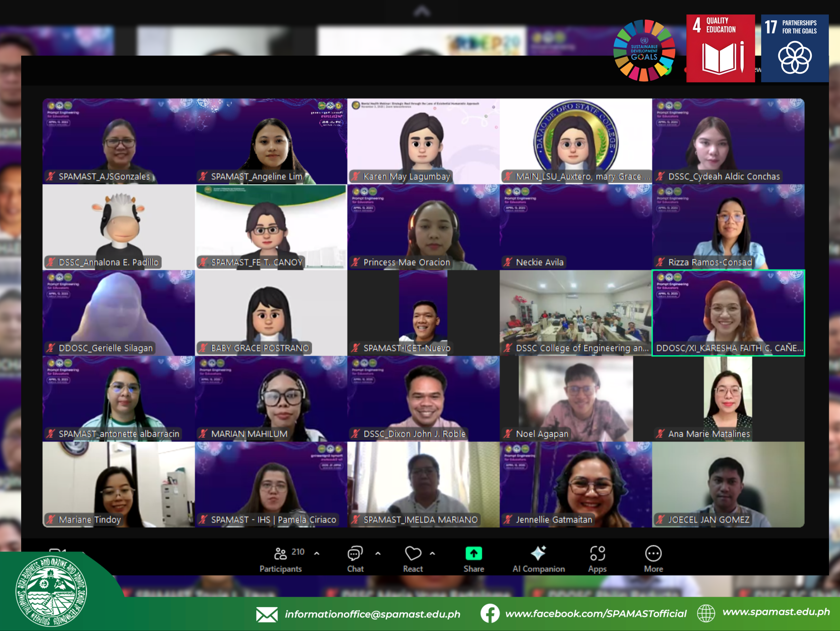Expand the arrow next to Participants
The height and width of the screenshot is (631, 840).
pos(317,554)
